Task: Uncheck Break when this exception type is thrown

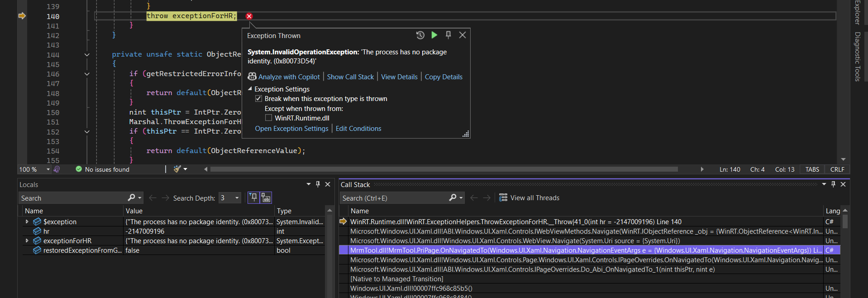Action: (258, 99)
